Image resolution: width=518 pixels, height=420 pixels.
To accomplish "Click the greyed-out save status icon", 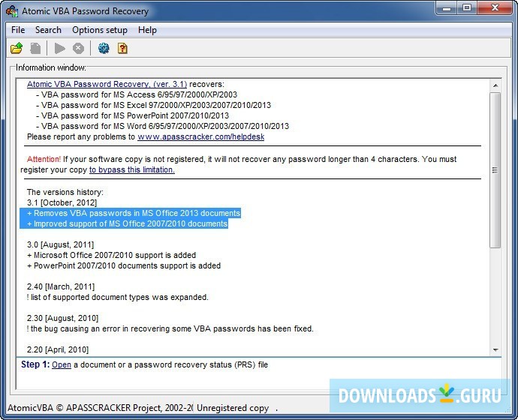I will [36, 48].
